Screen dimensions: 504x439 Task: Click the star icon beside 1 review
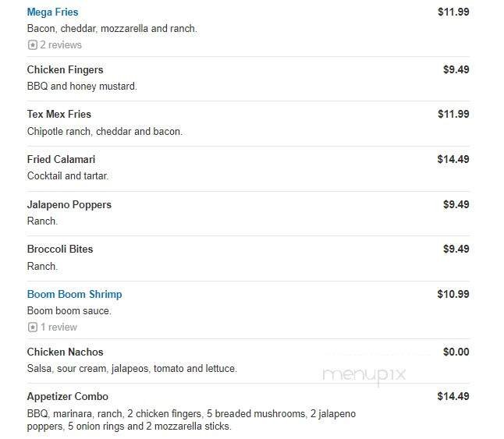pos(32,327)
